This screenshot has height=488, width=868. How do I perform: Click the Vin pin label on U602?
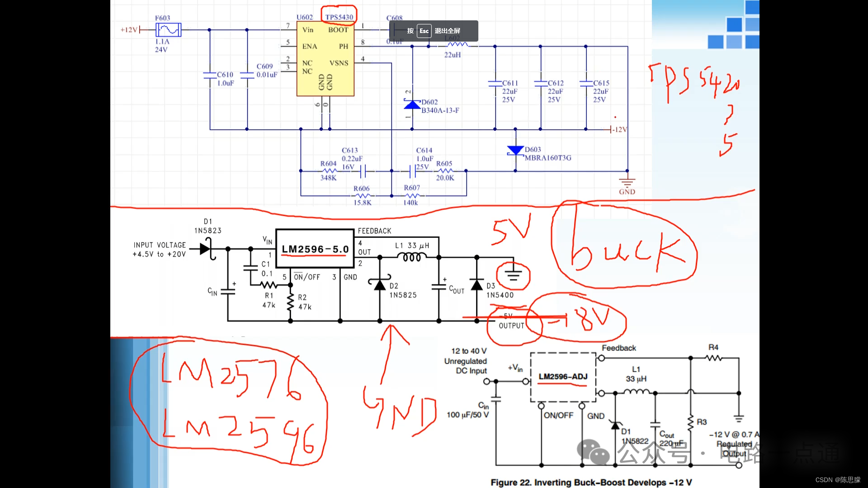308,30
